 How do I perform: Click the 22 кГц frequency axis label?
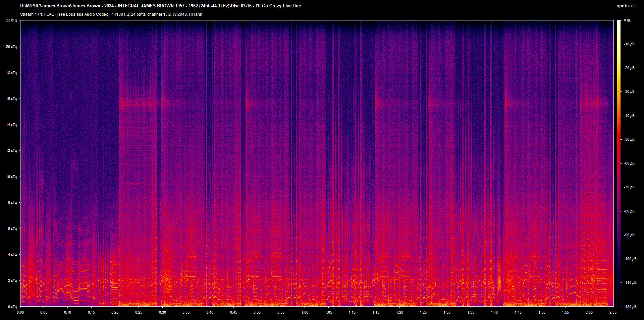pos(11,20)
